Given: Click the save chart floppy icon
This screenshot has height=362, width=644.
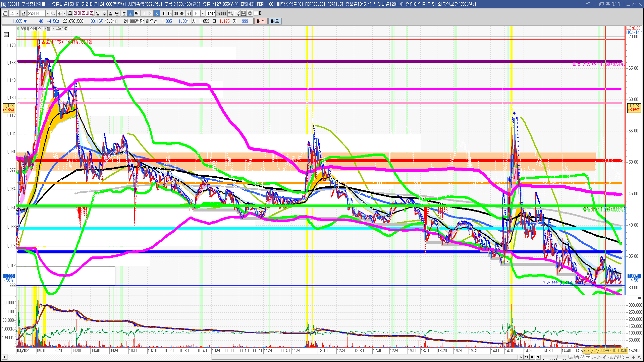Looking at the screenshot, I should pos(244,13).
